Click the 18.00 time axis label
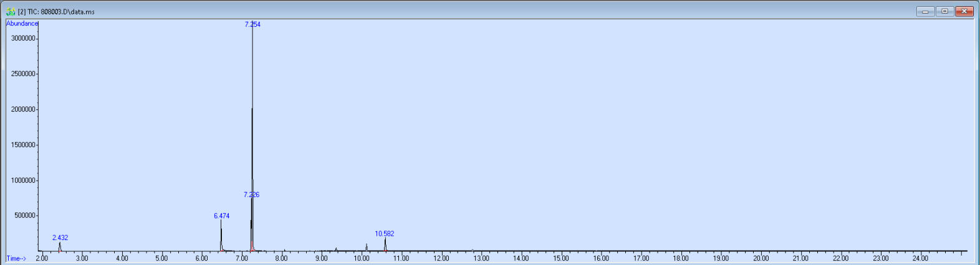Viewport: 980px width, 265px height. (681, 258)
